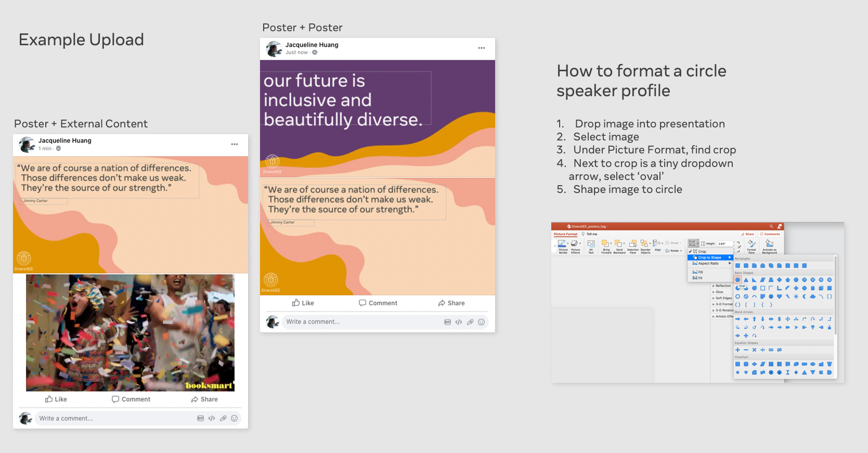Open the Picture Border dropdown arrow
The image size is (868, 453).
point(568,243)
